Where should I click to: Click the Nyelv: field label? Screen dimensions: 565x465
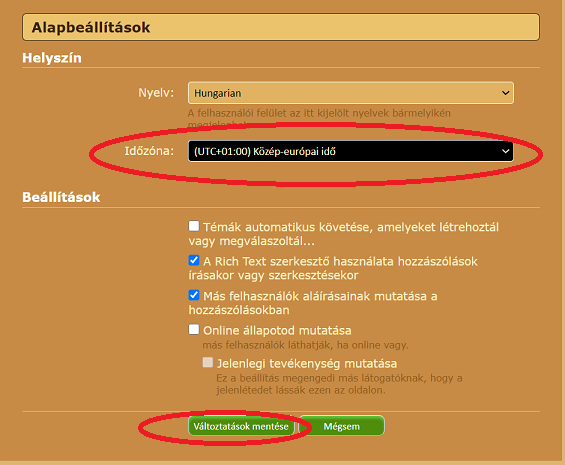[156, 93]
